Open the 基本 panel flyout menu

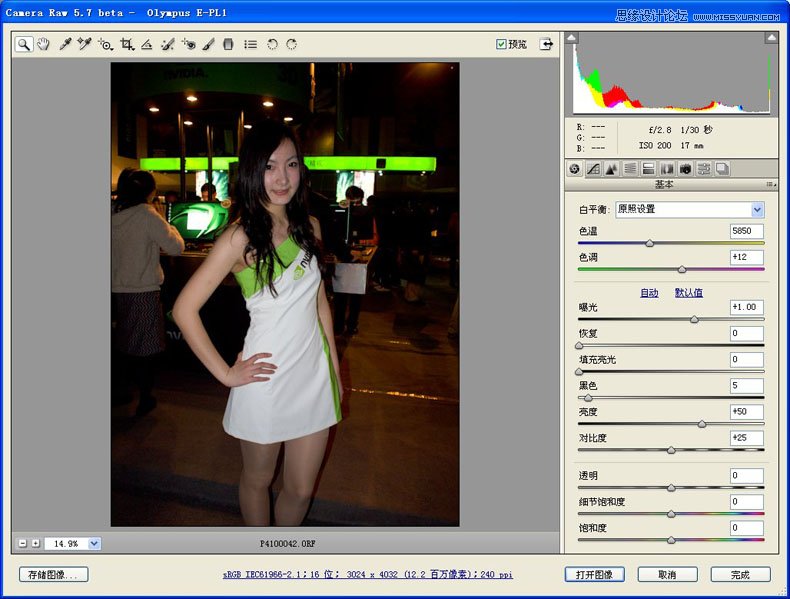click(x=771, y=184)
